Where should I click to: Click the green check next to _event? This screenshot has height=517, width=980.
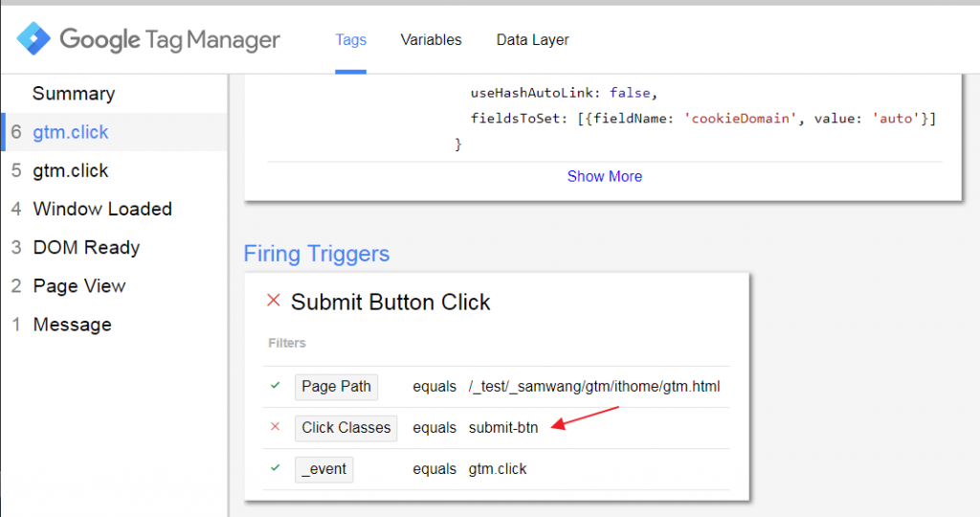click(275, 467)
